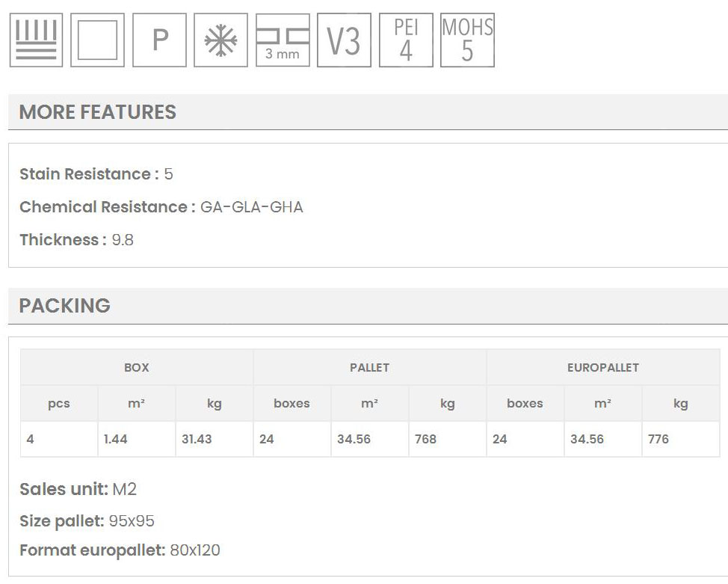
Task: Click the Chemical Resistance GA-GLA-GHA value
Action: coord(251,207)
